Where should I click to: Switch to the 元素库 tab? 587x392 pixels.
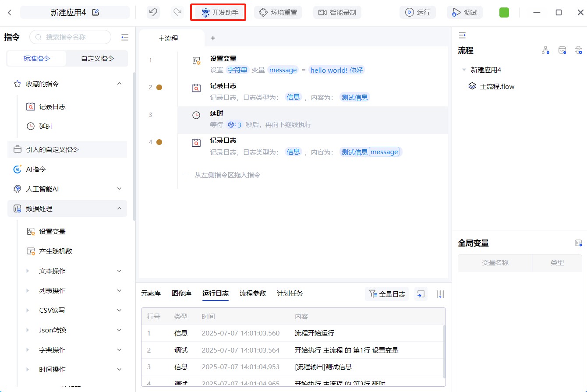pos(151,293)
